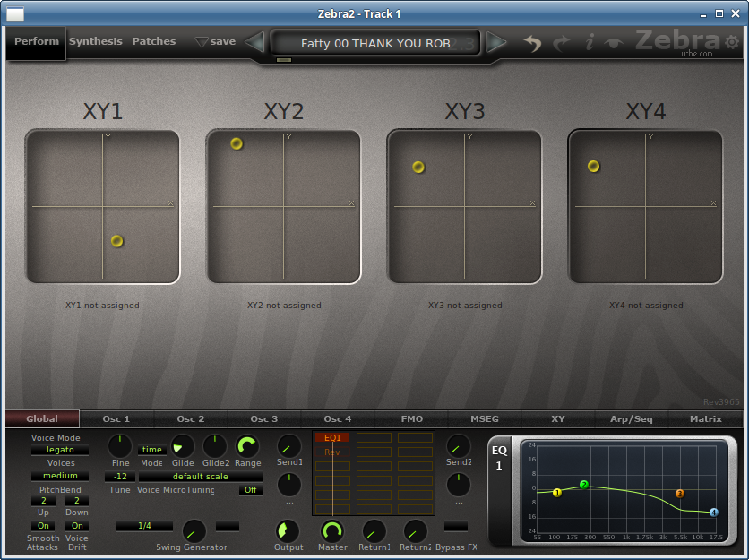The height and width of the screenshot is (560, 749).
Task: Open the settings gear icon
Action: pos(731,42)
